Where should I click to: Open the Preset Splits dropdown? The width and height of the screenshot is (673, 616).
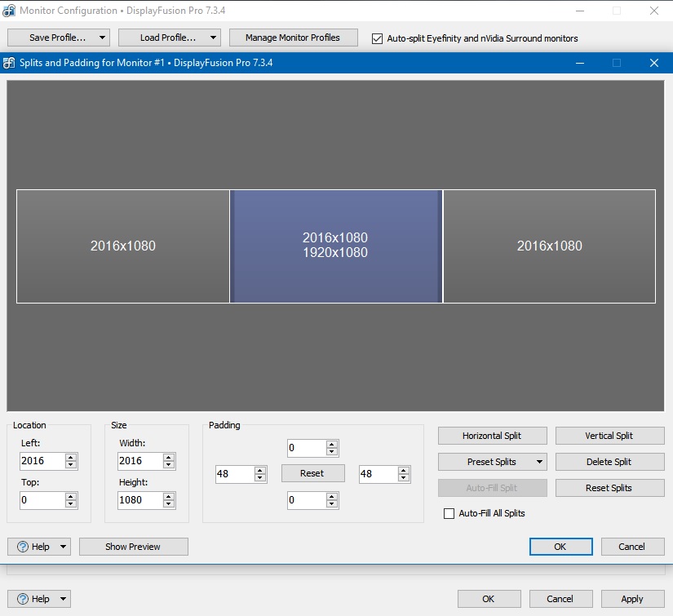[540, 462]
